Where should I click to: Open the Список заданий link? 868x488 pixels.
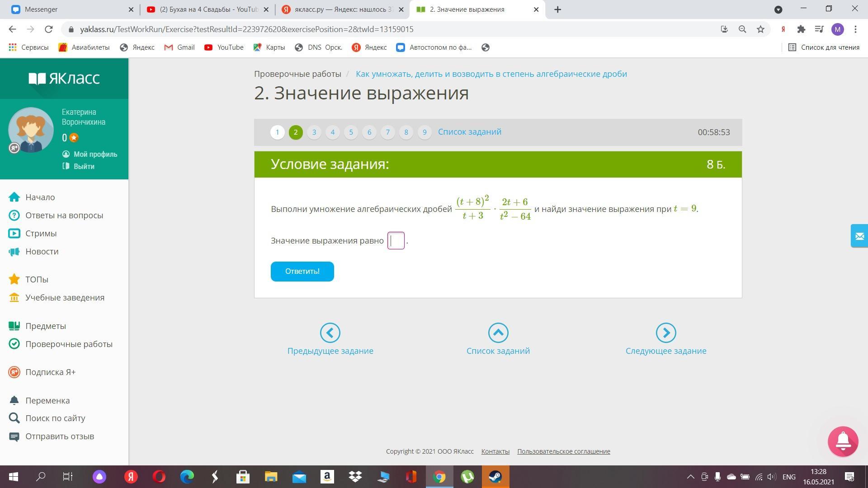[x=469, y=132]
